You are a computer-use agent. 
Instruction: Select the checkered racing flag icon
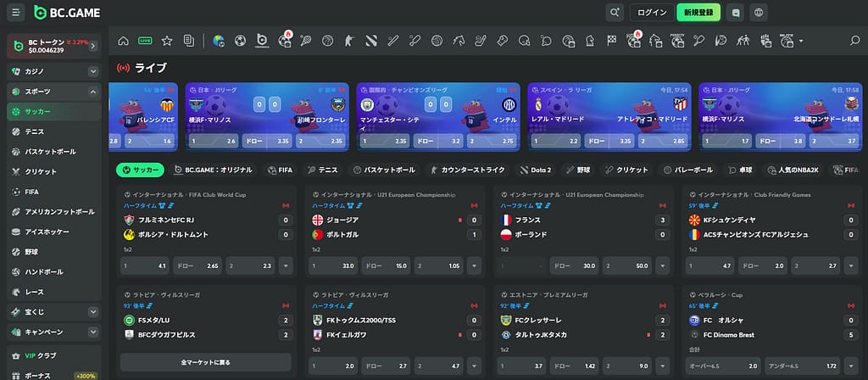(x=612, y=41)
